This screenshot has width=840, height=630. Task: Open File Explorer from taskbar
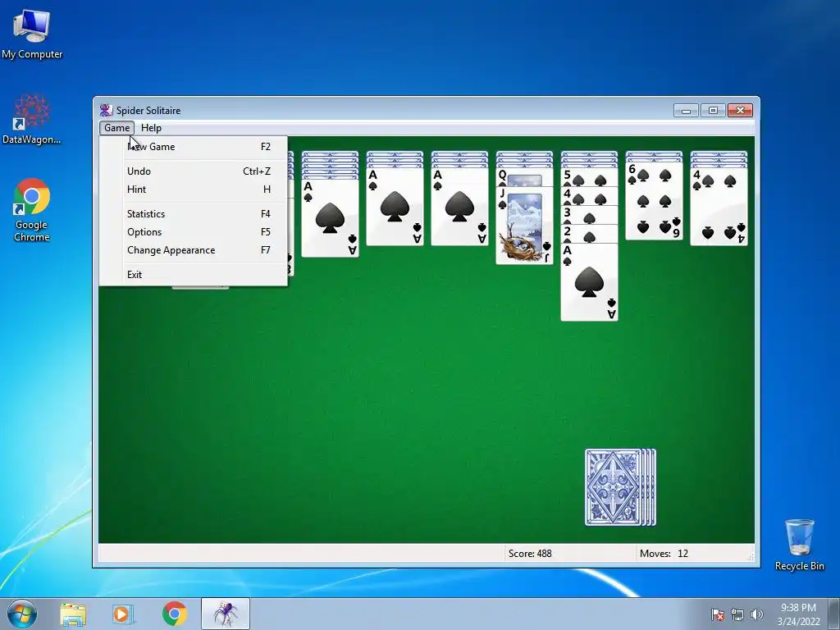click(73, 614)
